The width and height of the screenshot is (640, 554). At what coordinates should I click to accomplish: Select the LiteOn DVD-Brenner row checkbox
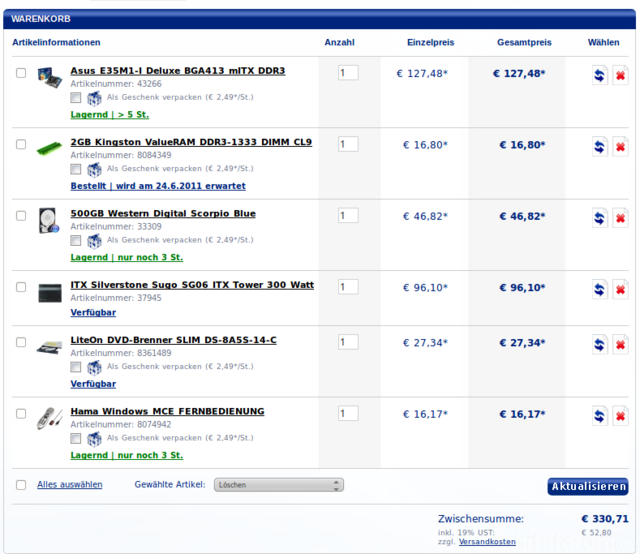[x=21, y=343]
